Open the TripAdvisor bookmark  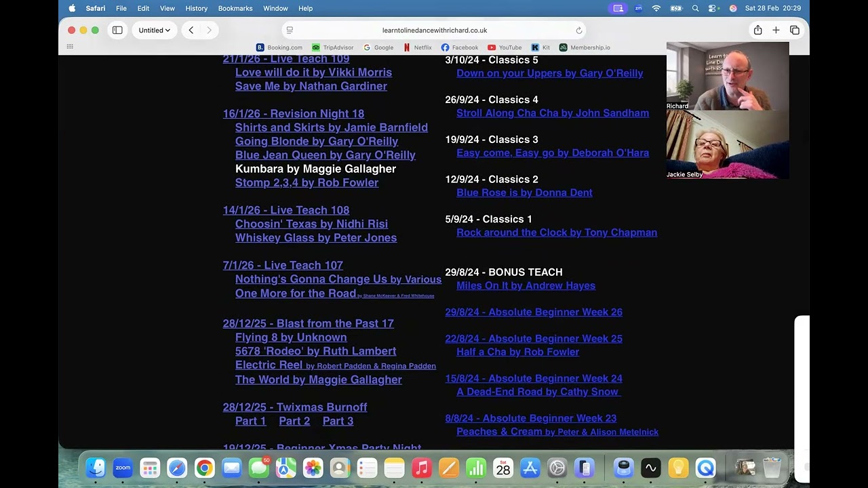click(333, 47)
